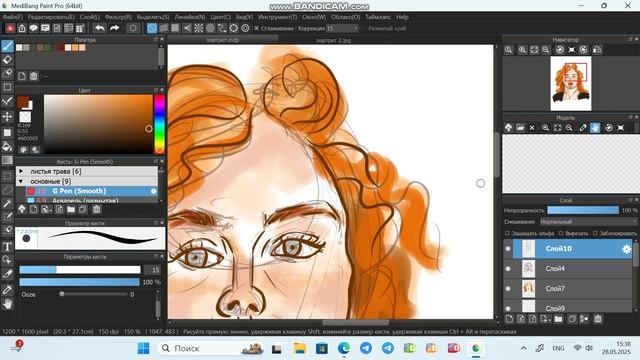Switch to the портрет.mdp tab
This screenshot has width=640, height=360.
tap(223, 40)
